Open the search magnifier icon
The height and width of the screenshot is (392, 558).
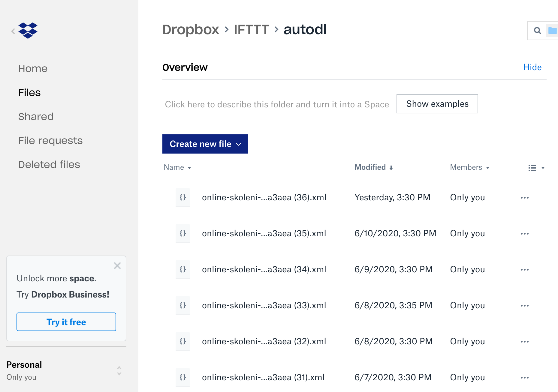(x=537, y=31)
